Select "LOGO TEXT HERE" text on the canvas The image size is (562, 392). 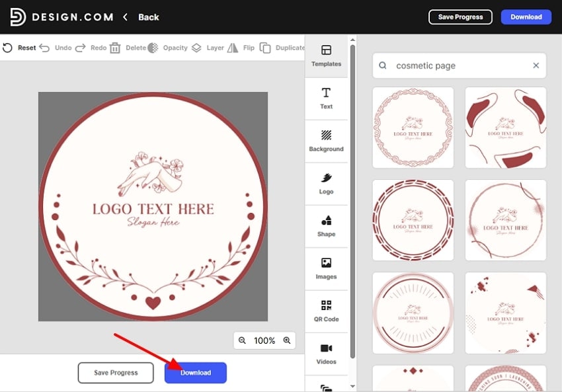click(x=153, y=209)
